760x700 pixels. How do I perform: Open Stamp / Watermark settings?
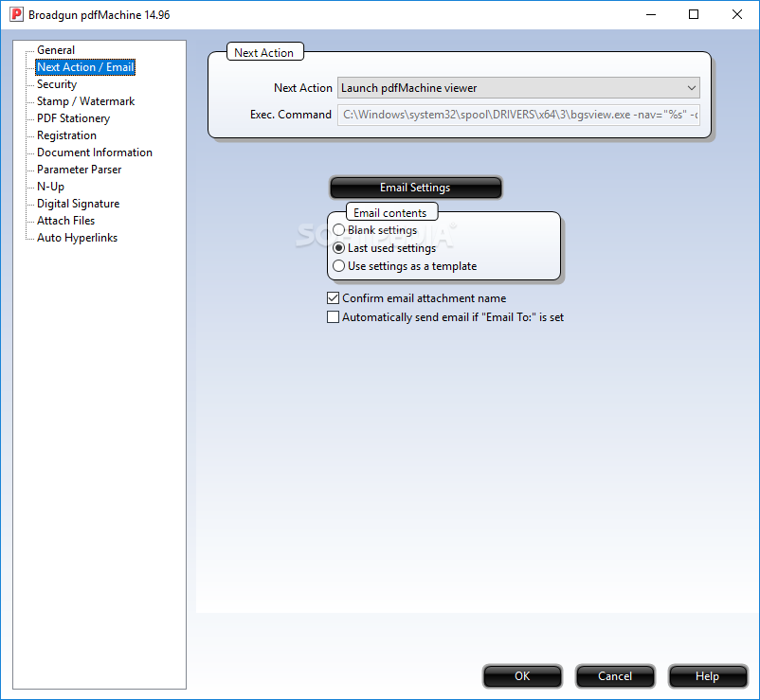click(86, 101)
